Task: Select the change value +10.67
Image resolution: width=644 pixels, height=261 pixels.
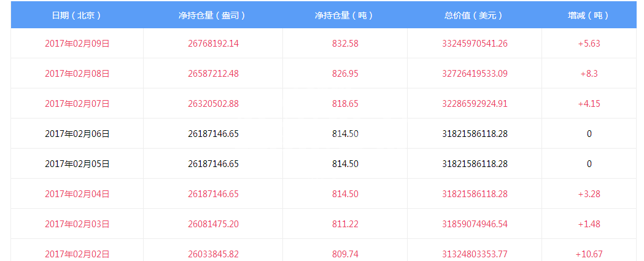Action: [x=589, y=254]
